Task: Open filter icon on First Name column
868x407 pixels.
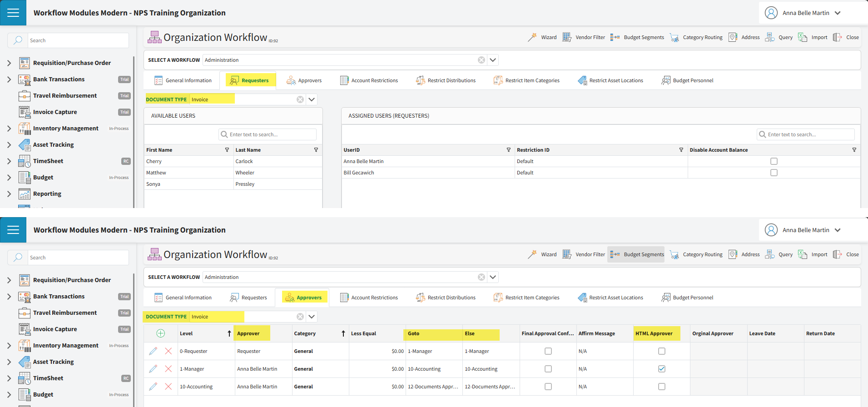Action: [227, 150]
